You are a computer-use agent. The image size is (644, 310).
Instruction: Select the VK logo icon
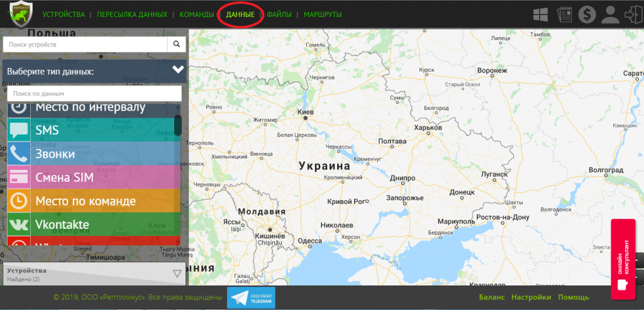pos(19,224)
